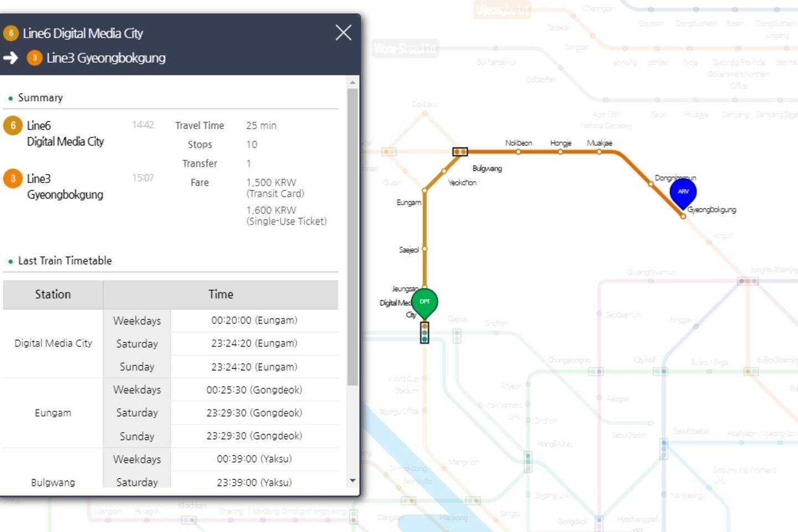Click Eungam station dot on the map
798x532 pixels.
pyautogui.click(x=424, y=191)
